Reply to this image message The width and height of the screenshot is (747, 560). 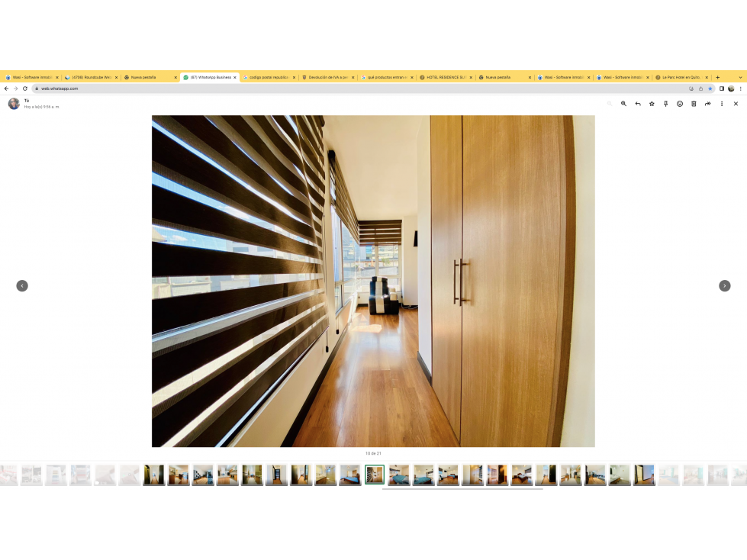(x=638, y=104)
